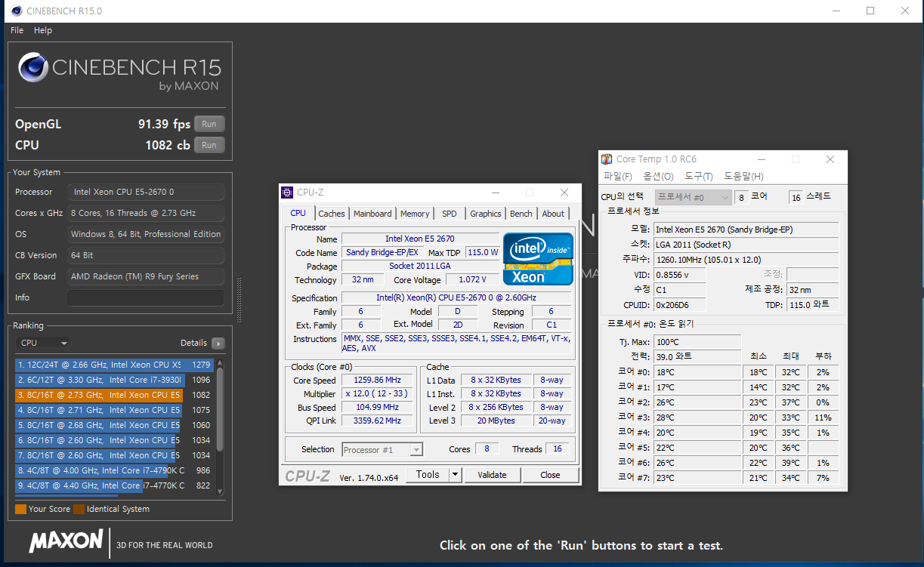924x567 pixels.
Task: Click the GFX Board field AMD Radeon R9 Fury
Action: point(146,276)
